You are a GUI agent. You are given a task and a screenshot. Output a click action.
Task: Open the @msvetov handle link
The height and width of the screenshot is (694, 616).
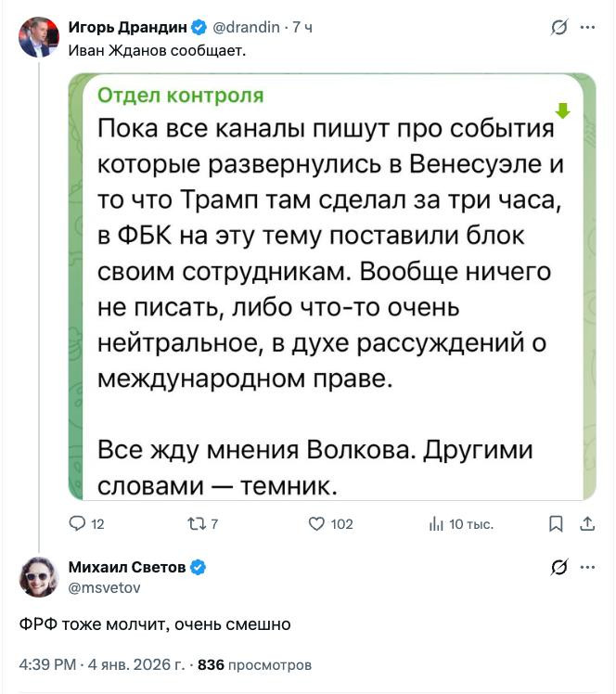coord(102,587)
